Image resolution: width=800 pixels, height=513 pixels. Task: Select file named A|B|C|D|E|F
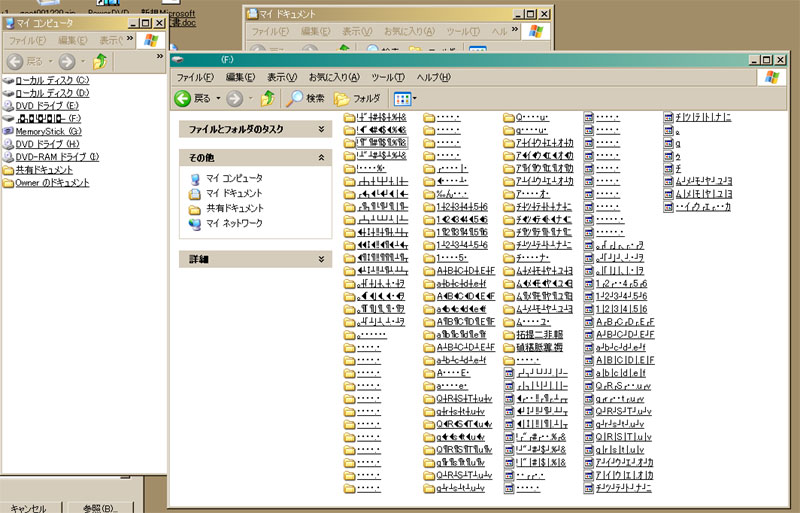pyautogui.click(x=625, y=360)
